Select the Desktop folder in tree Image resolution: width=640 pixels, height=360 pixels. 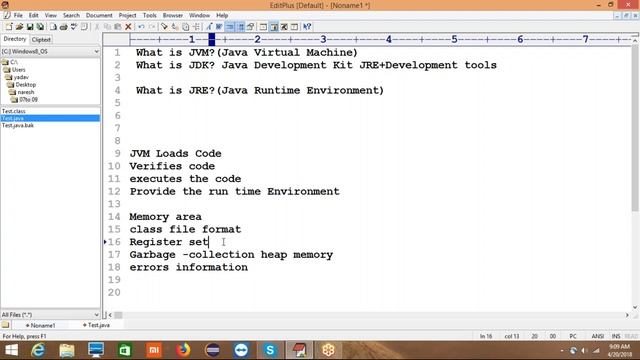click(x=22, y=84)
